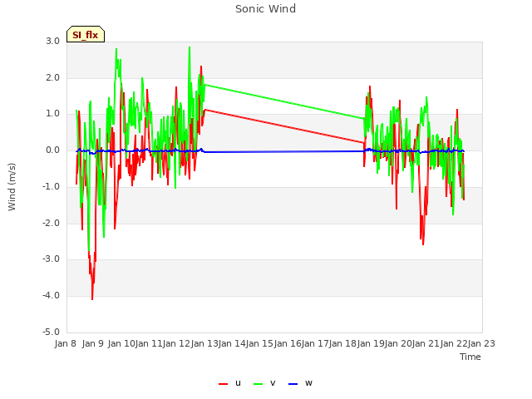The width and height of the screenshot is (532, 399).
Task: Click the -4.0 y-axis tick label
Action: click(x=51, y=296)
